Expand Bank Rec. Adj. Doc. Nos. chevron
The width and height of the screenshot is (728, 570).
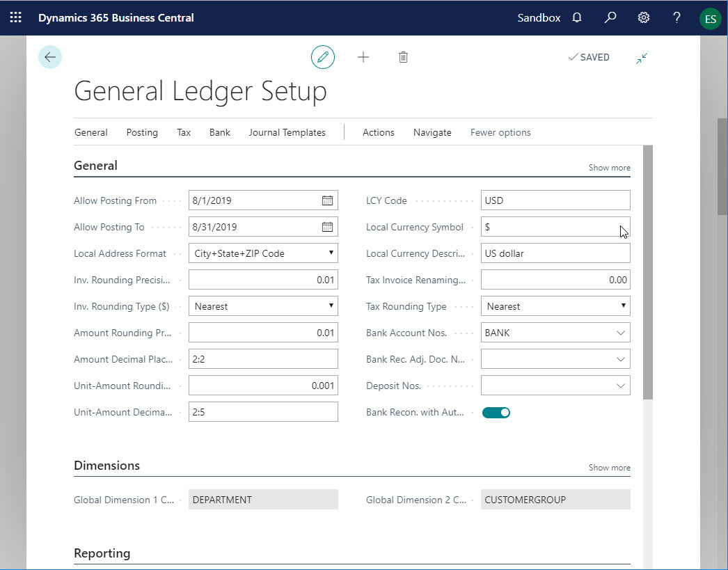[621, 359]
